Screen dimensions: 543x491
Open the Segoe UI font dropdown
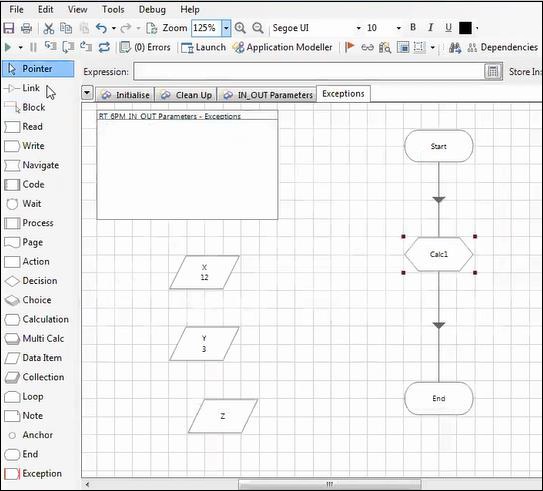coord(358,28)
